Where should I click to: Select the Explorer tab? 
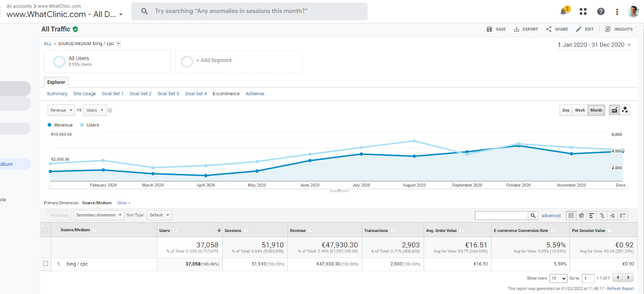pos(56,82)
